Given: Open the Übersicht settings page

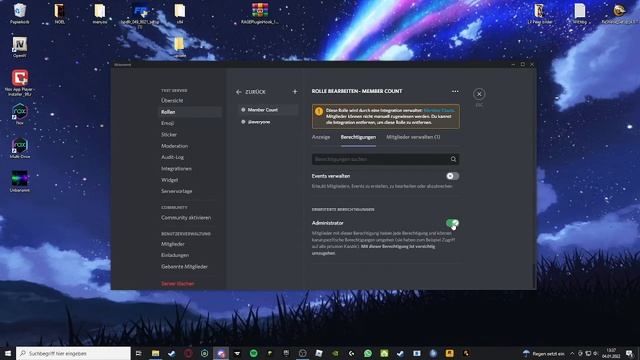Looking at the screenshot, I should [190, 100].
